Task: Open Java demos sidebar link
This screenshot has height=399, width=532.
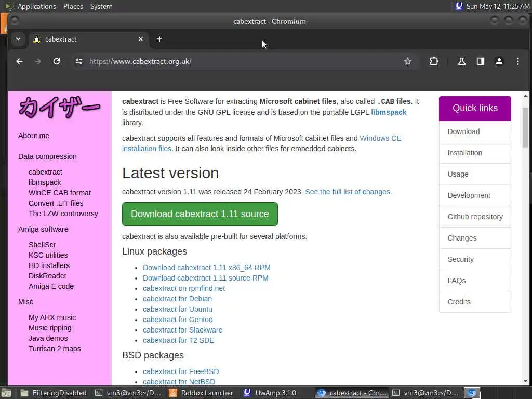Action: click(x=48, y=338)
